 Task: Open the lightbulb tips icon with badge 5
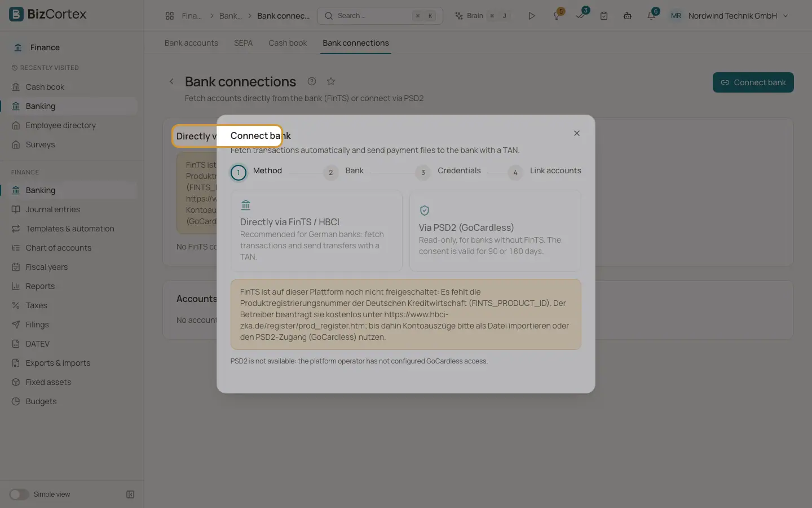click(x=557, y=16)
